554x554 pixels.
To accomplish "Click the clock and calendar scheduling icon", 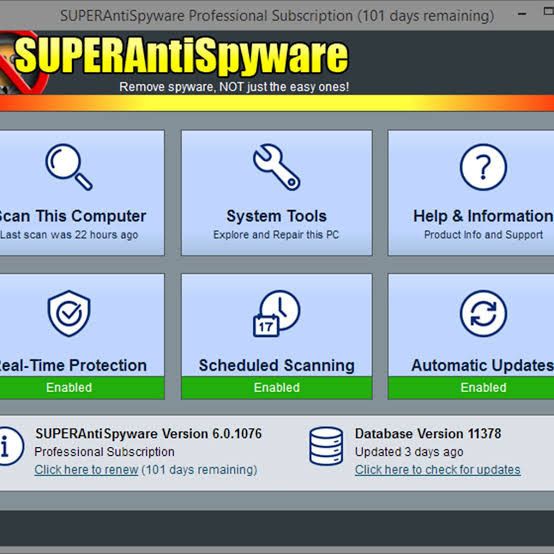I will pyautogui.click(x=277, y=313).
